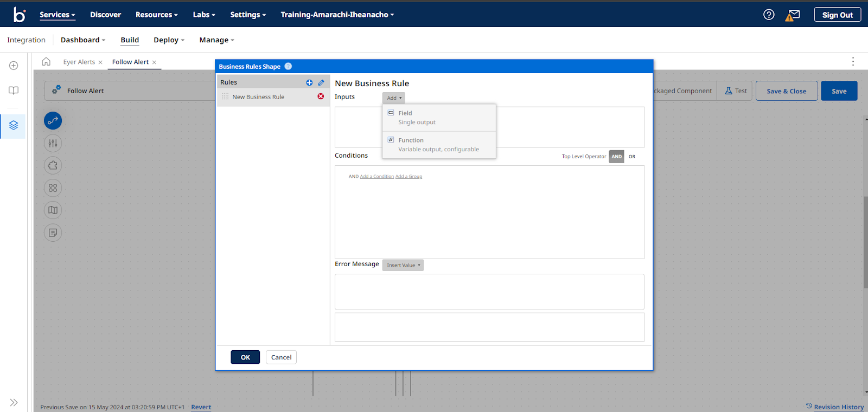Click the Cancel button
This screenshot has height=412, width=868.
coord(281,357)
